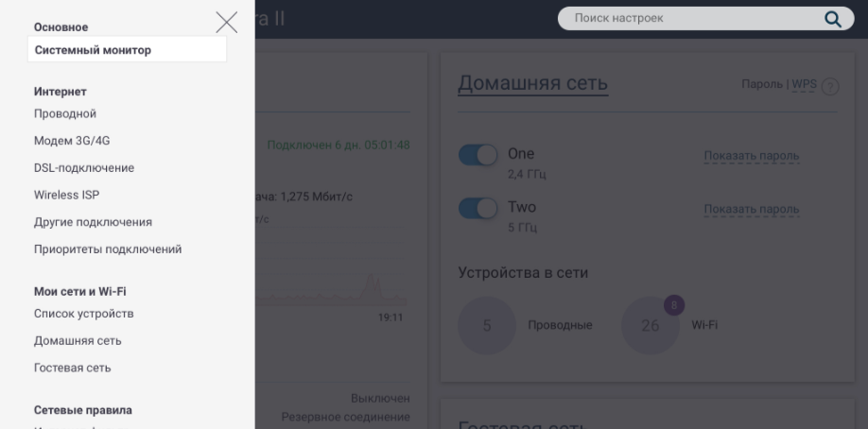Open Проводной menu item

[x=65, y=113]
